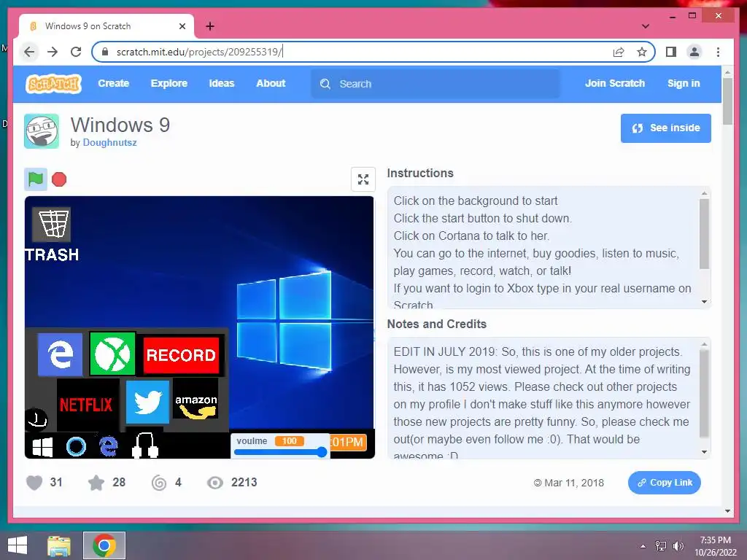747x560 pixels.
Task: Open the Edge browser tile in start menu
Action: pyautogui.click(x=60, y=354)
